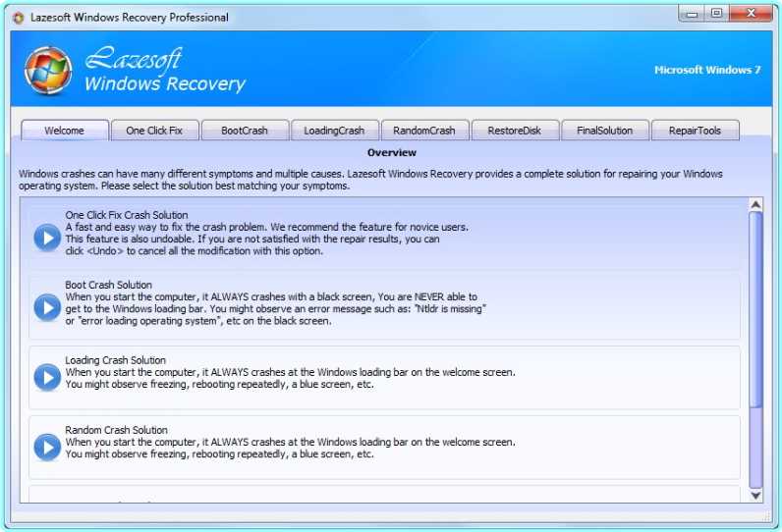Close the Lazesoft Windows Recovery window
The image size is (782, 532).
click(751, 14)
